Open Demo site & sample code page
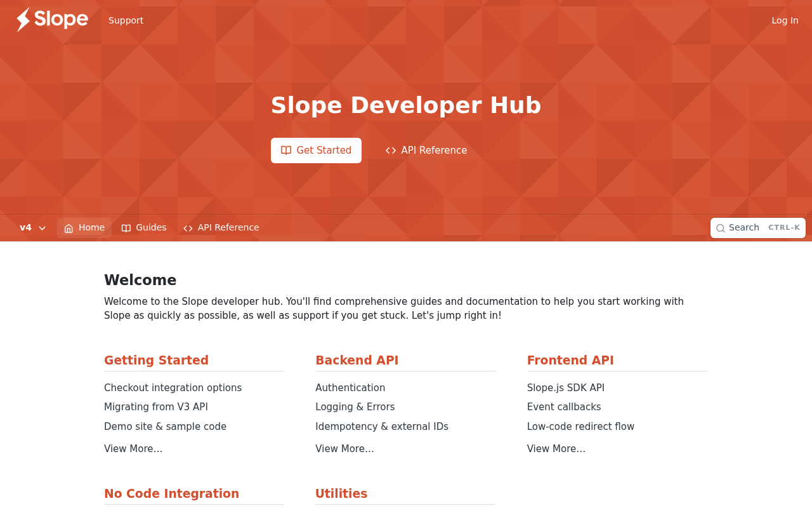This screenshot has height=508, width=812. pyautogui.click(x=165, y=427)
